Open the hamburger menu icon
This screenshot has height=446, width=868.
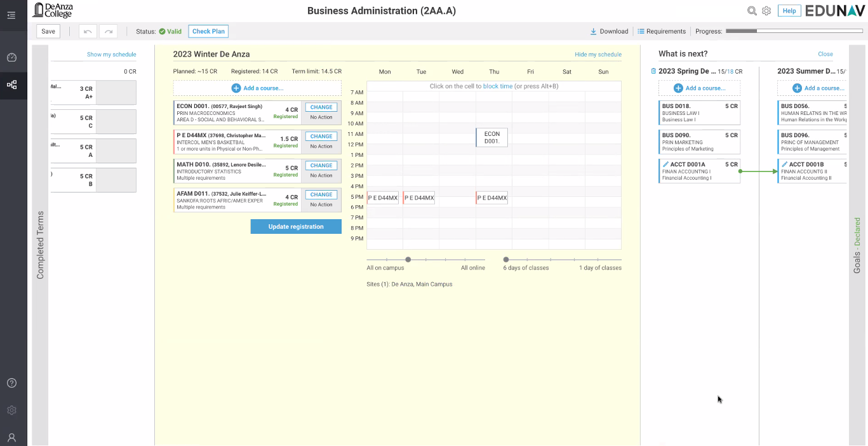pyautogui.click(x=11, y=15)
